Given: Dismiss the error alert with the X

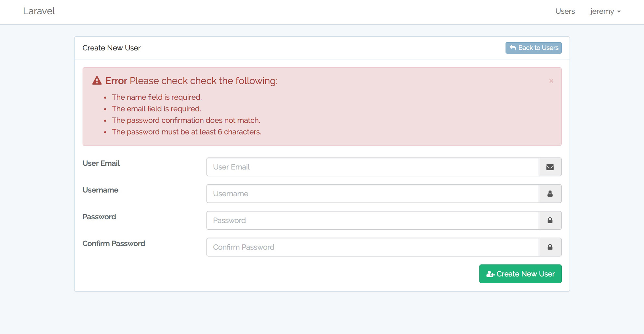Looking at the screenshot, I should click(x=551, y=81).
